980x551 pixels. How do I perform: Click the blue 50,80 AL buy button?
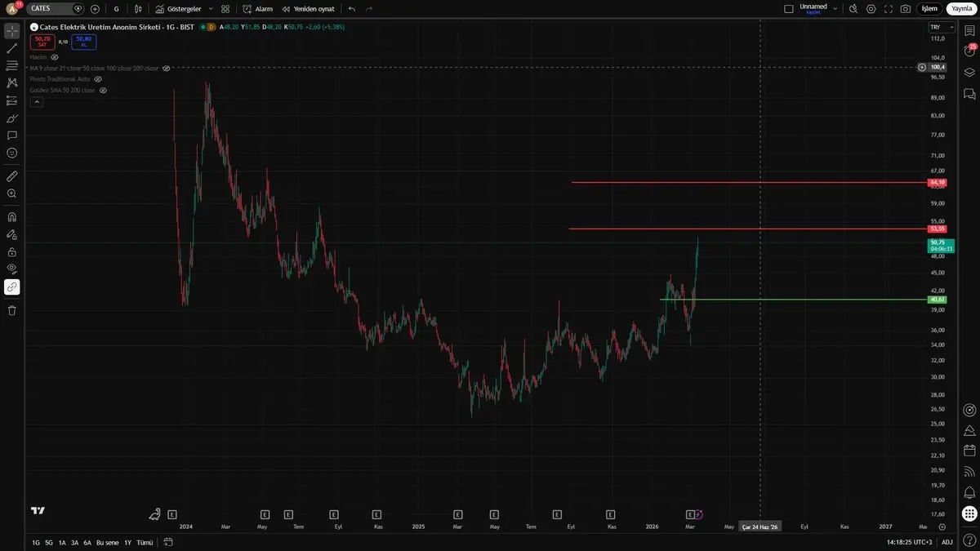coord(82,41)
